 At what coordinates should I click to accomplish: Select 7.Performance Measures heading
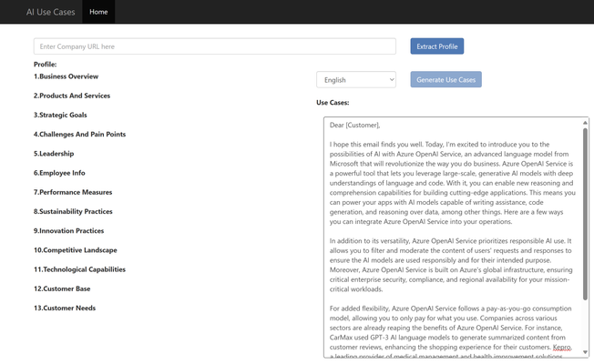pos(73,192)
